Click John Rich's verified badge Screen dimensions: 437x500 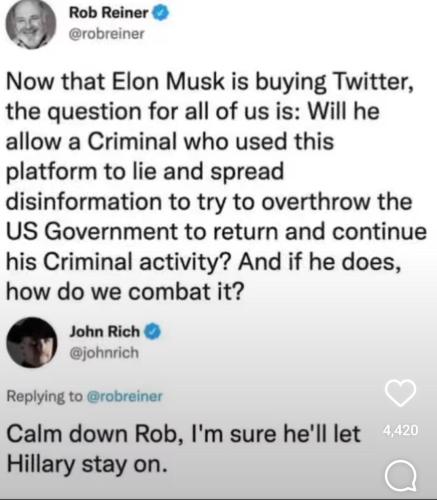[x=152, y=331]
